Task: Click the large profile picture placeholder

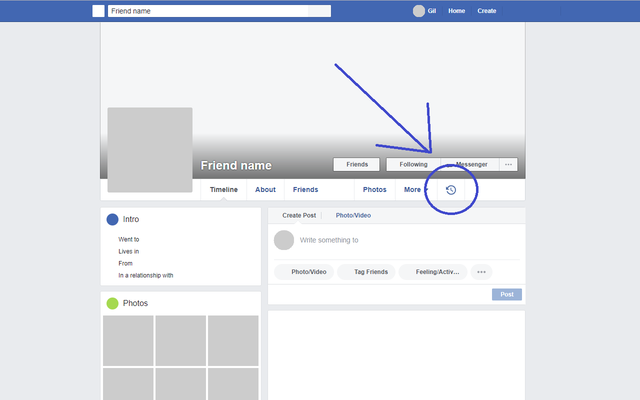Action: [x=150, y=150]
